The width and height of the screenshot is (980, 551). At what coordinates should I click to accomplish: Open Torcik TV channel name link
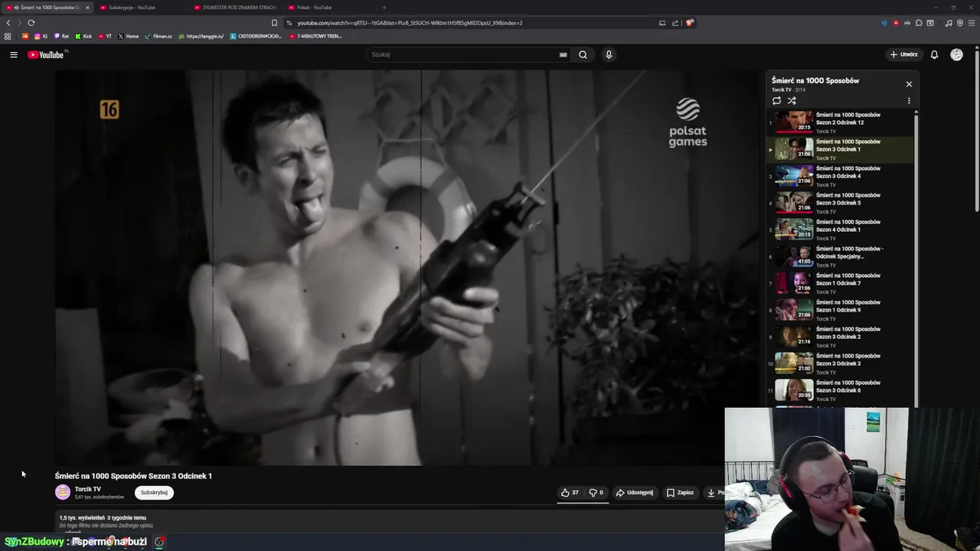(87, 489)
